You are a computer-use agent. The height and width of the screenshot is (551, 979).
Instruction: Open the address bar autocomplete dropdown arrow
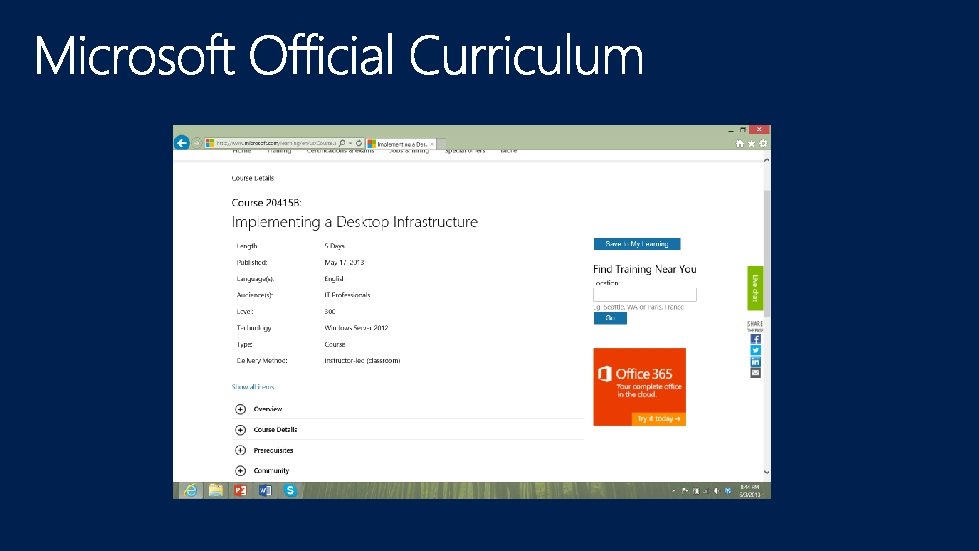click(x=350, y=143)
